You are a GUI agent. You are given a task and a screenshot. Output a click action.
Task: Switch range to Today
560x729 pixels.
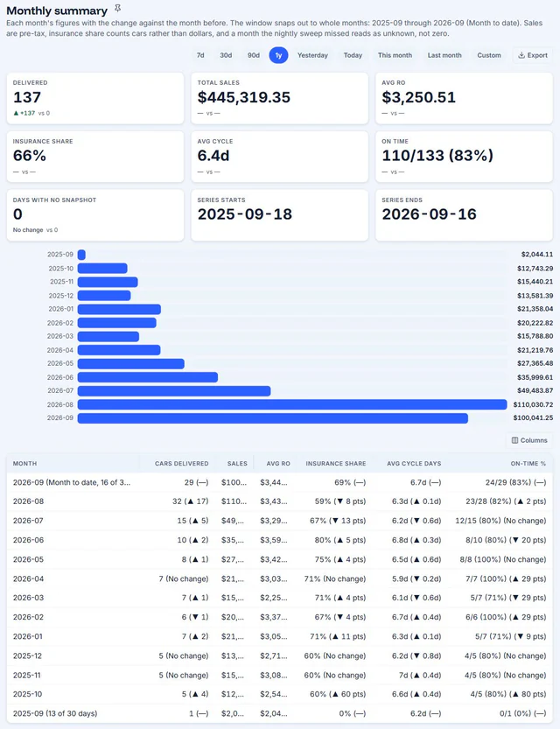pyautogui.click(x=353, y=55)
